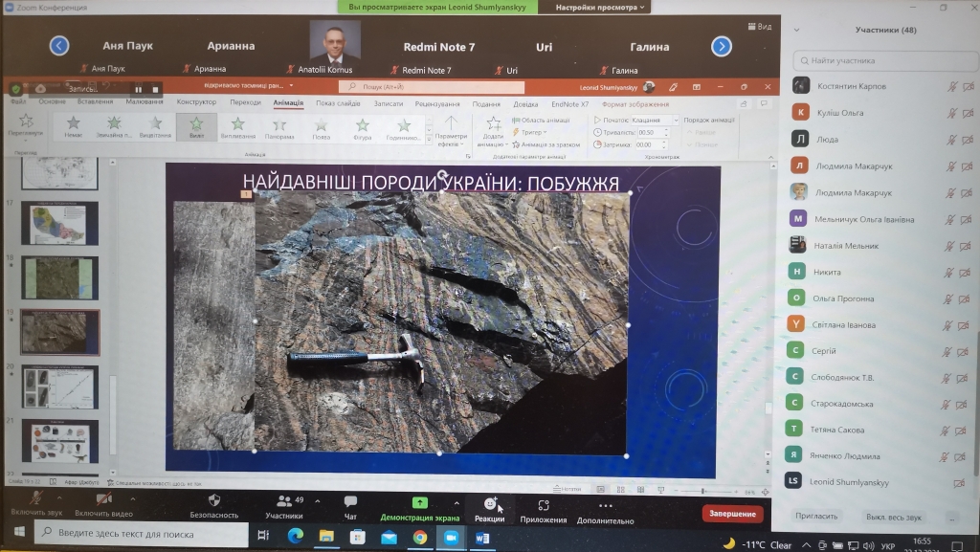
Task: Open the Participants list icon
Action: (x=283, y=503)
